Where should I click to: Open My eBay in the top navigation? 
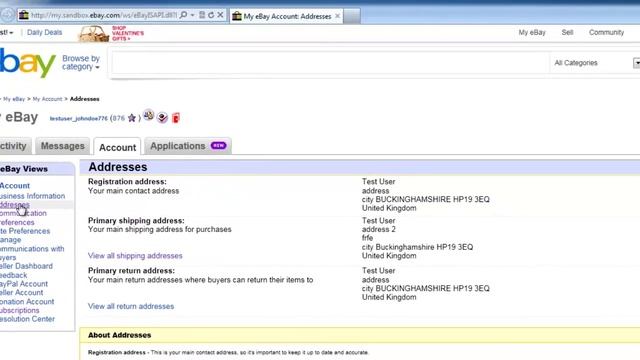532,32
